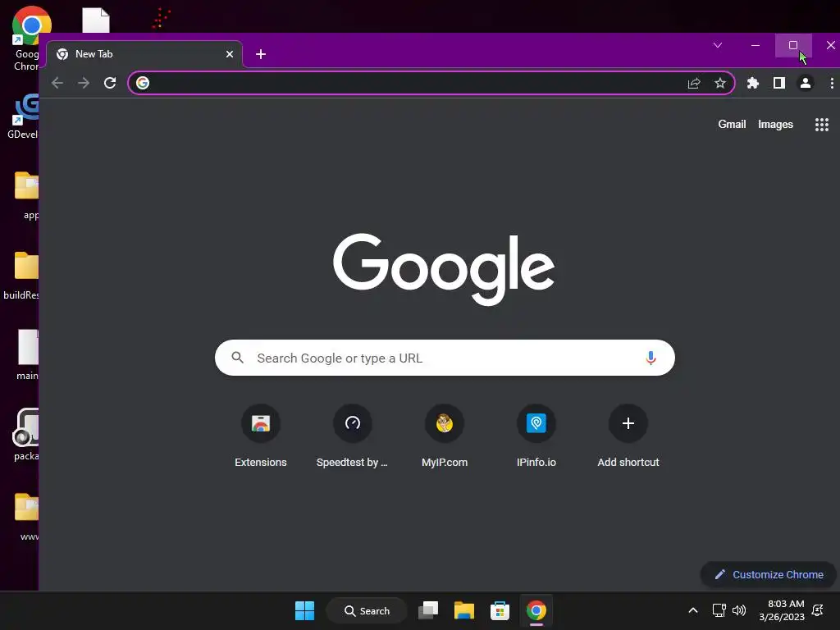Open Gmail link
The height and width of the screenshot is (630, 840).
(732, 125)
